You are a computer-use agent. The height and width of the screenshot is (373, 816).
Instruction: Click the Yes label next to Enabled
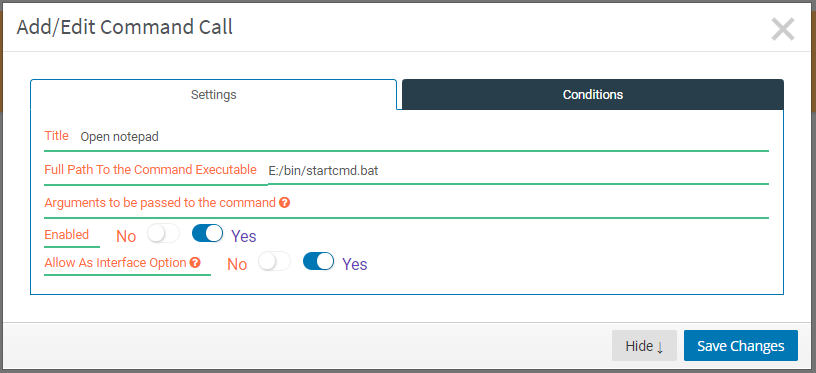[244, 236]
